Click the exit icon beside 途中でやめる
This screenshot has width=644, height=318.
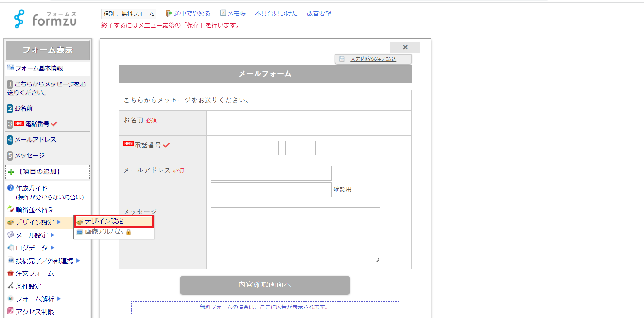168,13
